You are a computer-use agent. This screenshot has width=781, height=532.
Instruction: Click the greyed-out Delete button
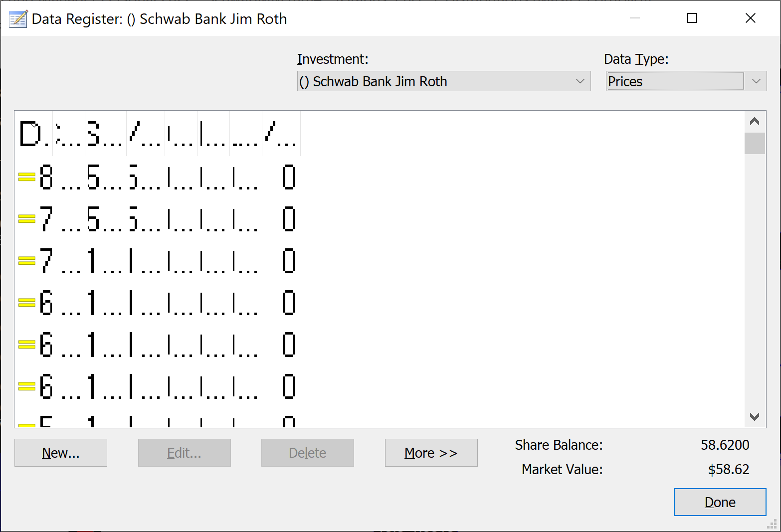coord(308,453)
